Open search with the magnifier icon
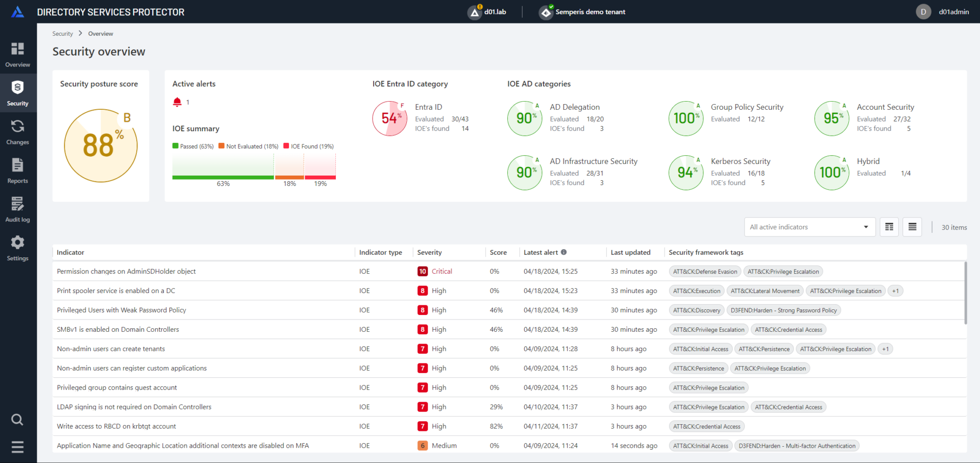Viewport: 980px width, 463px height. tap(17, 420)
